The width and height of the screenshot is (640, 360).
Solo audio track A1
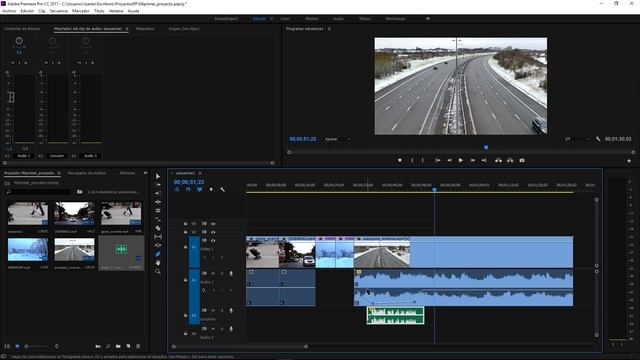222,273
